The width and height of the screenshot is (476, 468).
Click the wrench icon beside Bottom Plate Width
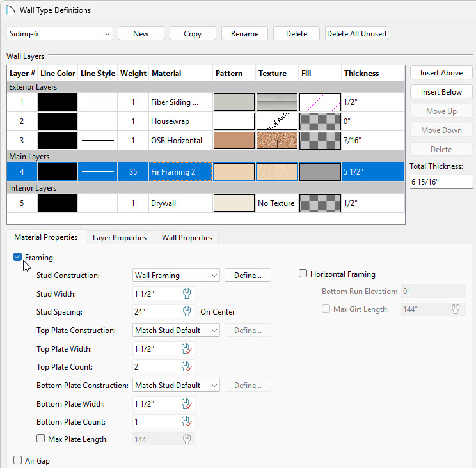tap(187, 403)
